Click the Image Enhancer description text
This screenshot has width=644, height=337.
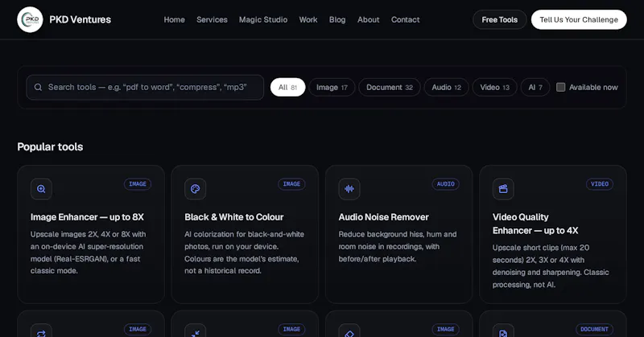tap(89, 253)
